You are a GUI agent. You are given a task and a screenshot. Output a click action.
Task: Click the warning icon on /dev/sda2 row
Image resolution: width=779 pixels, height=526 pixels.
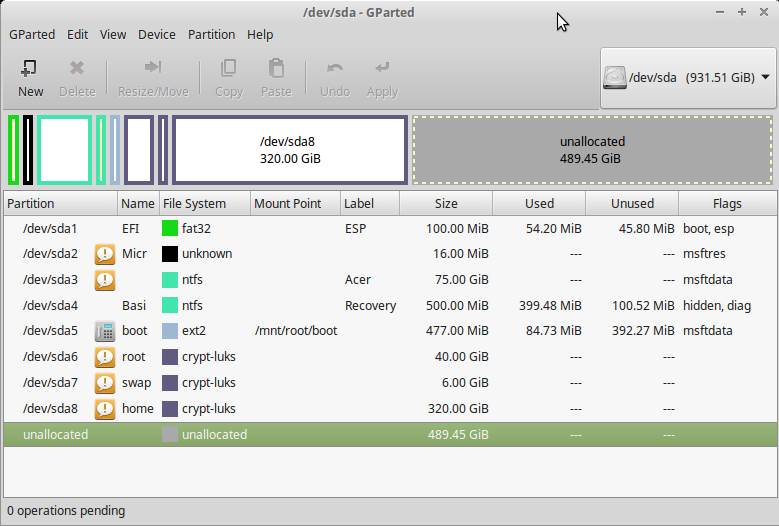(x=105, y=254)
